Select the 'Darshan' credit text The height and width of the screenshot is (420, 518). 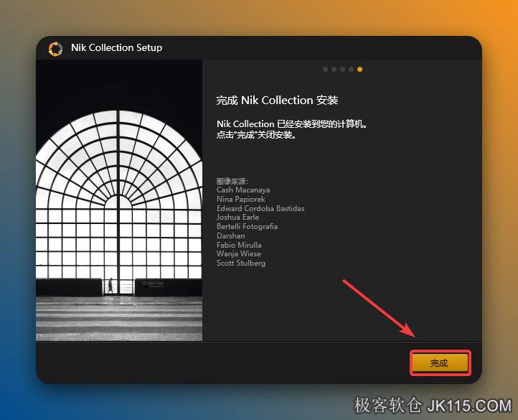click(x=230, y=235)
